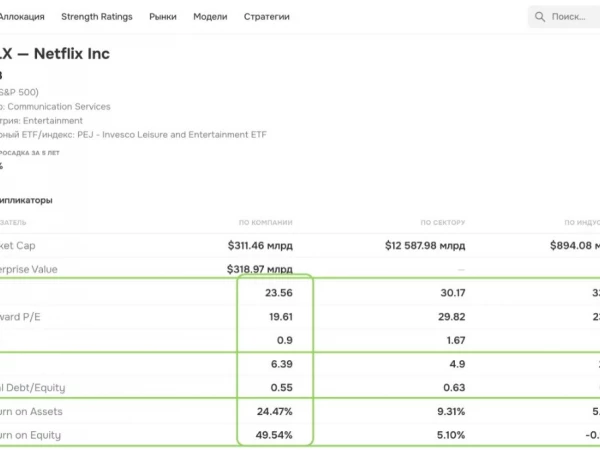Image resolution: width=600 pixels, height=450 pixels.
Task: Click the company value 6.39
Action: (282, 364)
